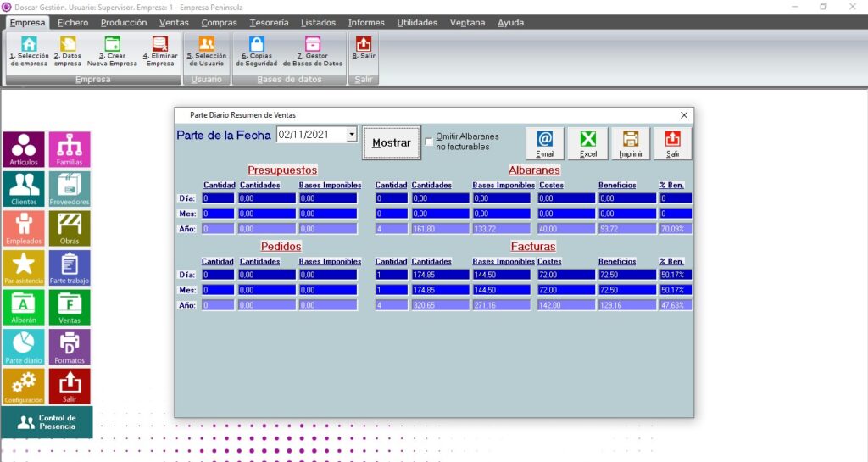This screenshot has width=868, height=462.
Task: Send the report via E-mail icon
Action: click(x=545, y=143)
